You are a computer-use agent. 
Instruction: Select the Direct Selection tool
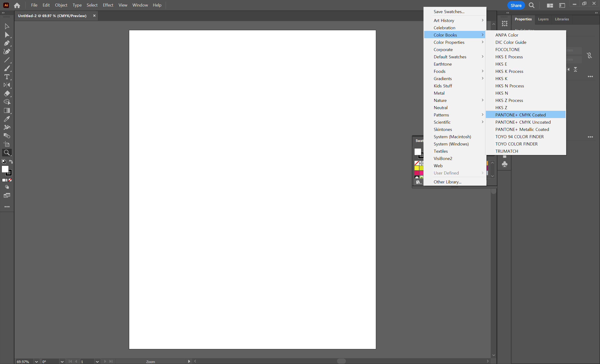tap(7, 35)
